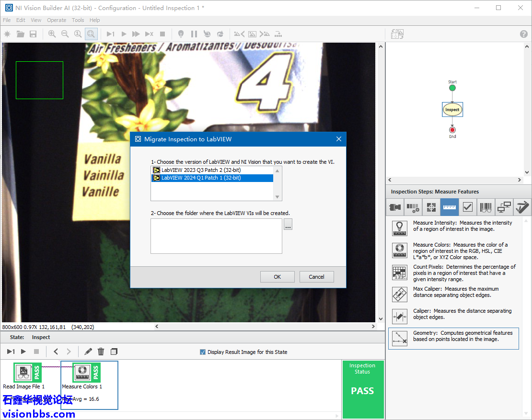
Task: Choose the Max Caliper step icon
Action: click(399, 294)
